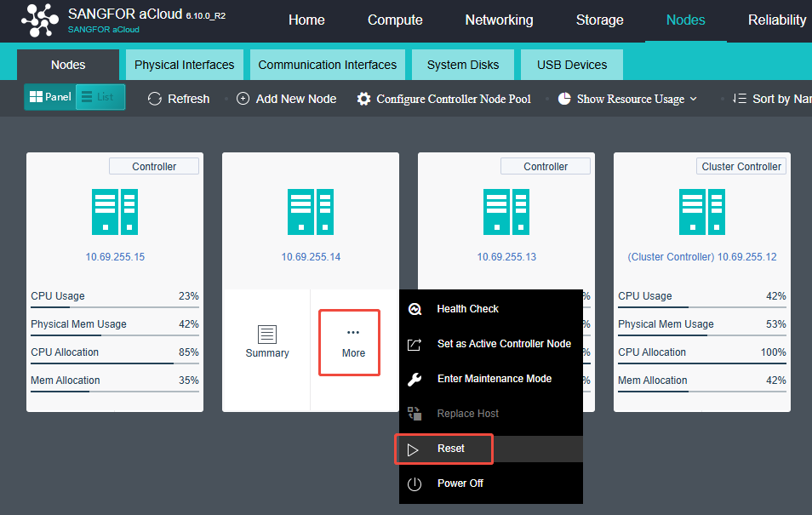Choose Replace Host from the More menu

tap(491, 414)
